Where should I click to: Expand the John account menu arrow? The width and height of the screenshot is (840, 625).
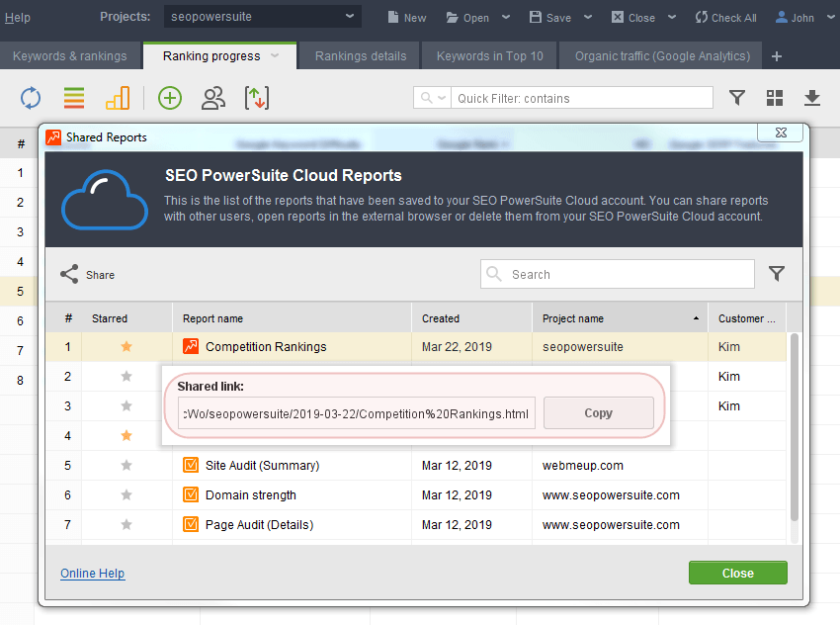[x=830, y=17]
